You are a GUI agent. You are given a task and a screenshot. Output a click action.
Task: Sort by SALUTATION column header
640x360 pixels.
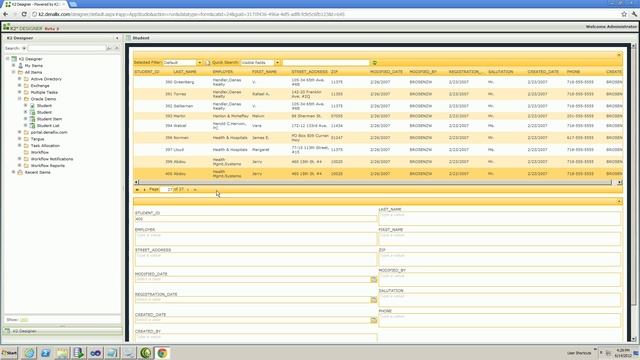(x=500, y=72)
